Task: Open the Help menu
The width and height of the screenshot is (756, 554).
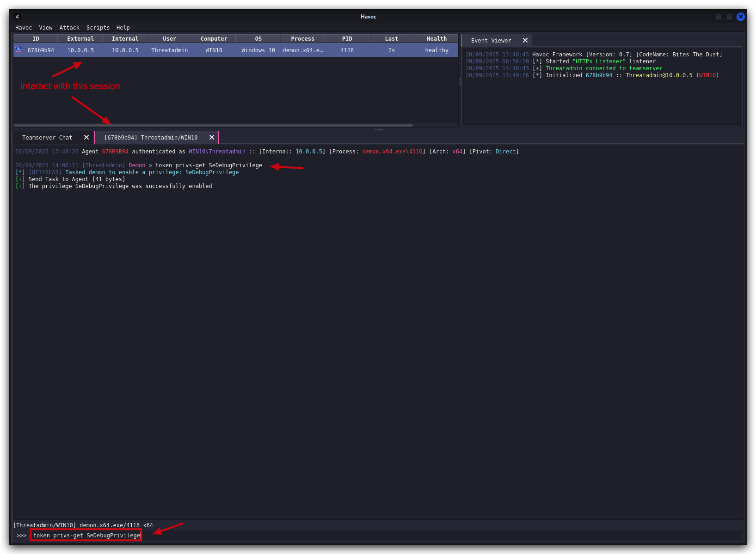Action: pos(123,28)
